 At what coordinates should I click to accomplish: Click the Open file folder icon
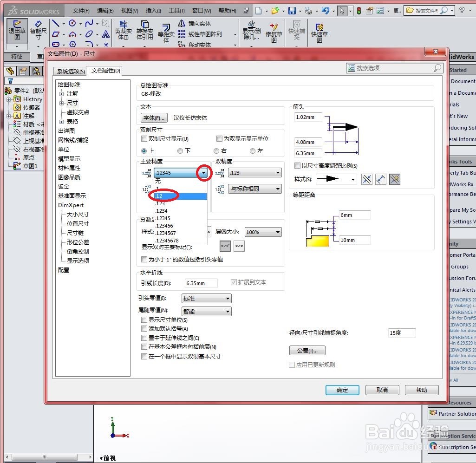pos(275,11)
